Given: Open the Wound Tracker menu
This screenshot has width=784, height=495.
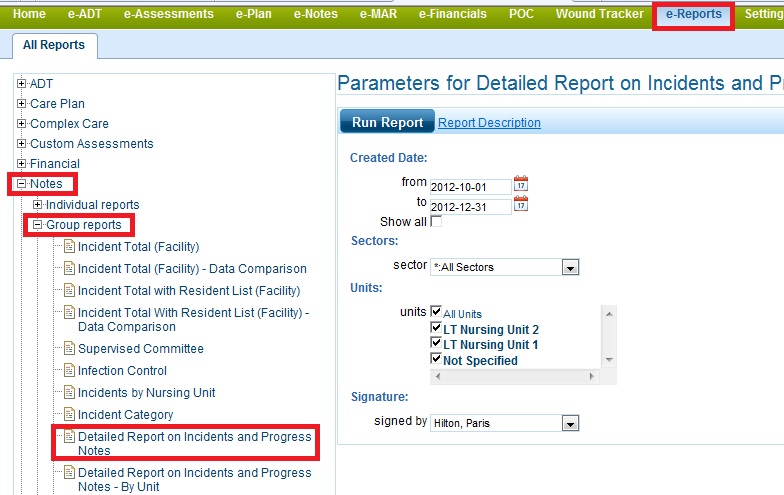Looking at the screenshot, I should point(600,14).
